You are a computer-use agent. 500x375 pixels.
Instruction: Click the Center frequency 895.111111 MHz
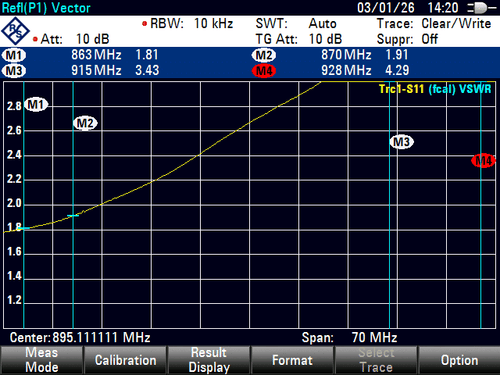tap(101, 338)
